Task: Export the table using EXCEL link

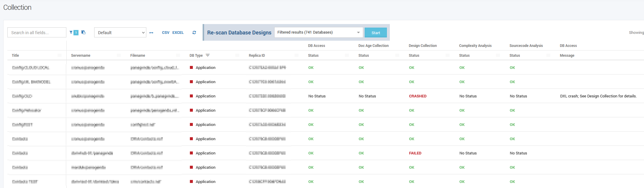Action: [178, 33]
